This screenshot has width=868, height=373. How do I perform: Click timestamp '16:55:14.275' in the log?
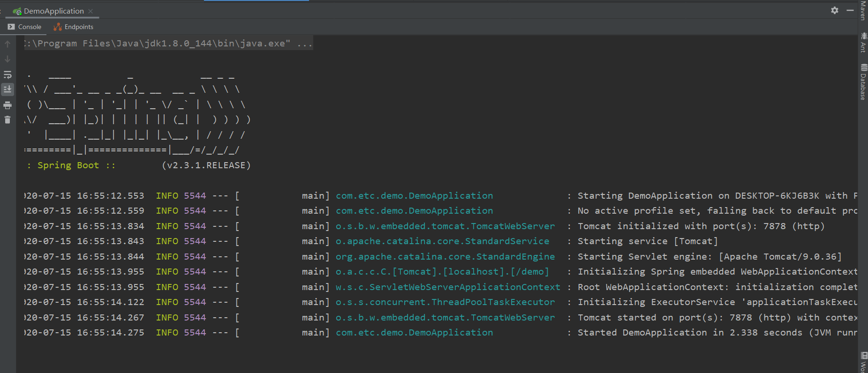point(111,333)
